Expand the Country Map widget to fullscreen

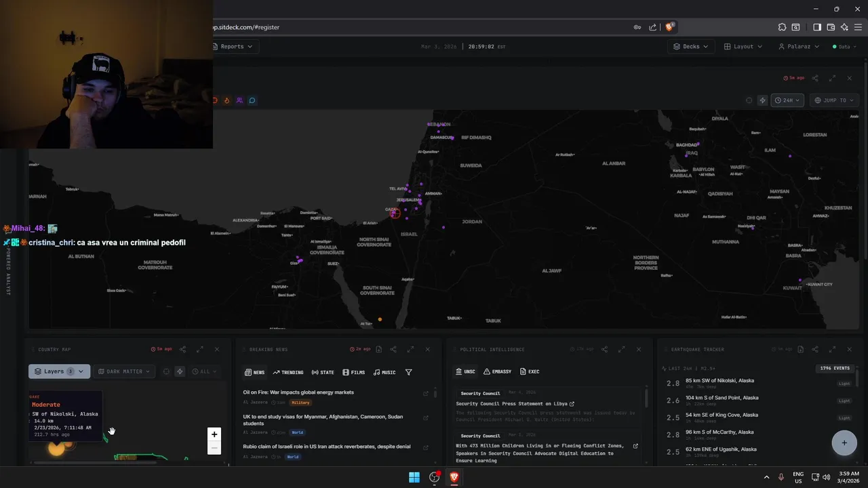[199, 349]
